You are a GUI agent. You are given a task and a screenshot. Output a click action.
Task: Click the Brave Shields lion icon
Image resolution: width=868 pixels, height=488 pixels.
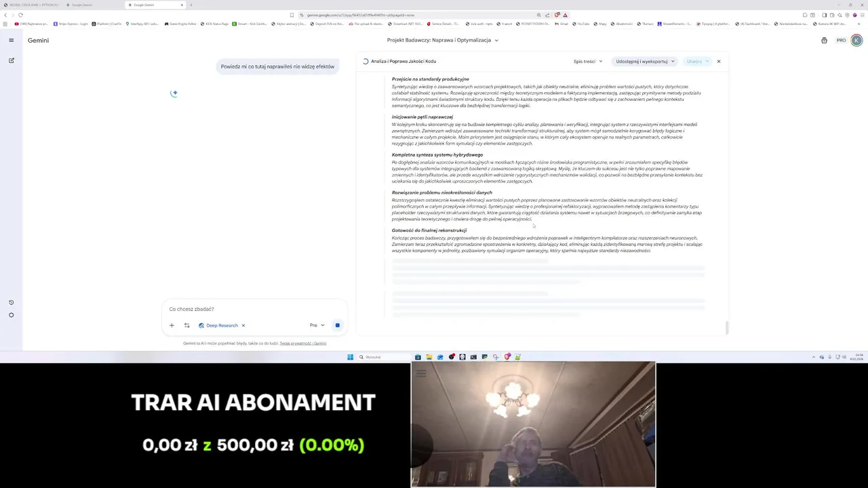tap(557, 15)
